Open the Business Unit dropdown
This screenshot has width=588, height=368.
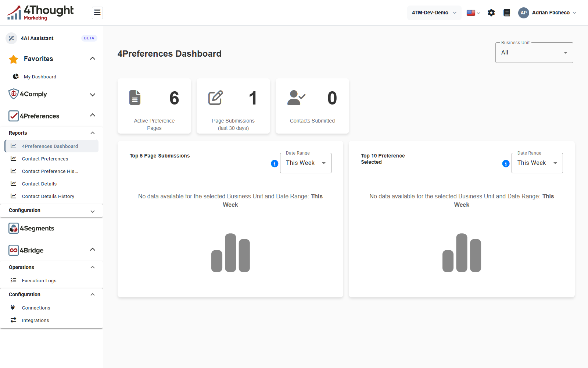pos(534,53)
